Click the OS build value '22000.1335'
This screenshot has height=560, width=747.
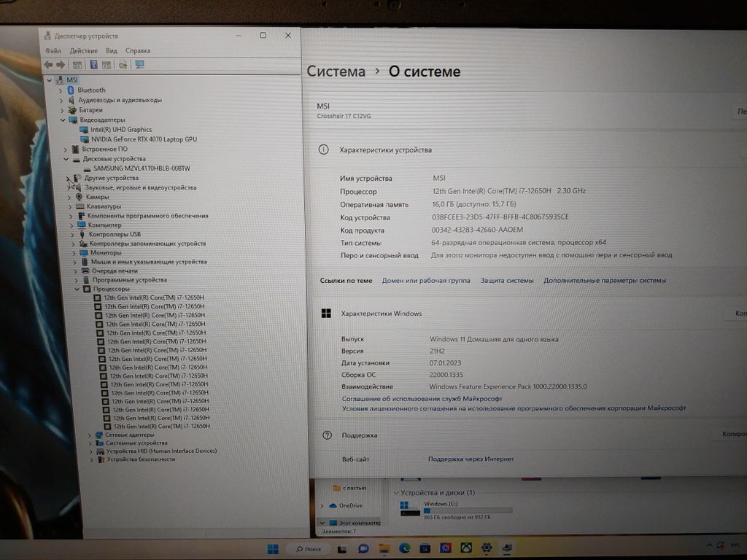pyautogui.click(x=446, y=375)
